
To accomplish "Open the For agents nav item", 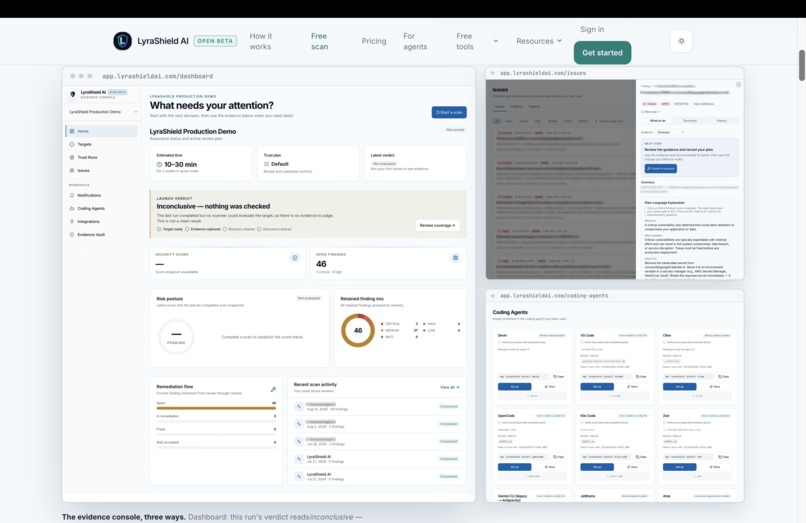I will coord(415,41).
